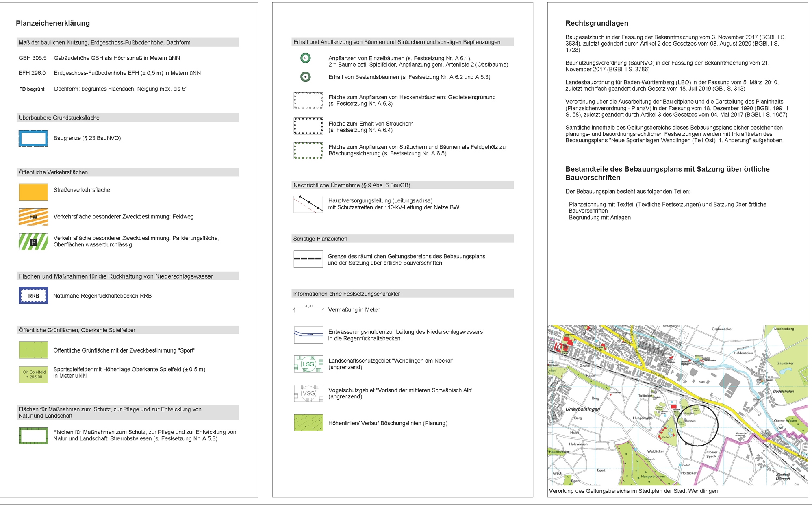
Task: Select the orange Straßenverkehrsfläche swatch
Action: click(x=33, y=192)
